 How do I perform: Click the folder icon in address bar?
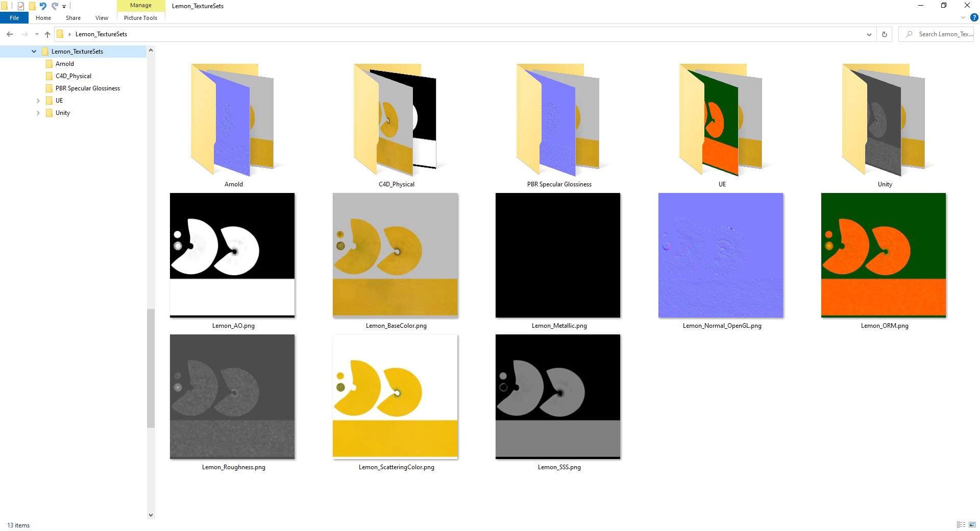60,34
